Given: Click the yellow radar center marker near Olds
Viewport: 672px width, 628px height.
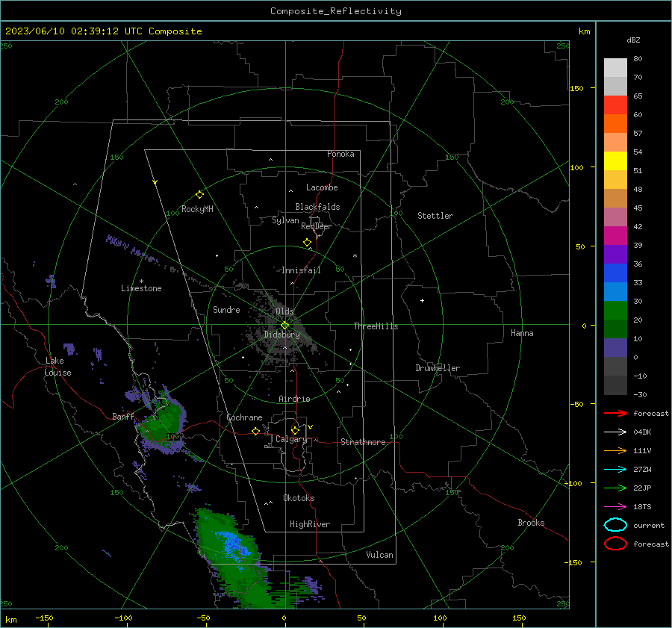Looking at the screenshot, I should pos(284,326).
